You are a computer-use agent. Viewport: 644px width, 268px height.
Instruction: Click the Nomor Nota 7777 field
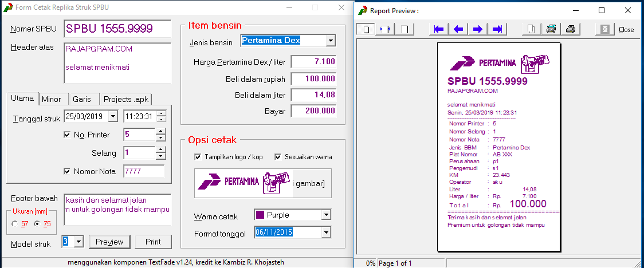pyautogui.click(x=144, y=171)
